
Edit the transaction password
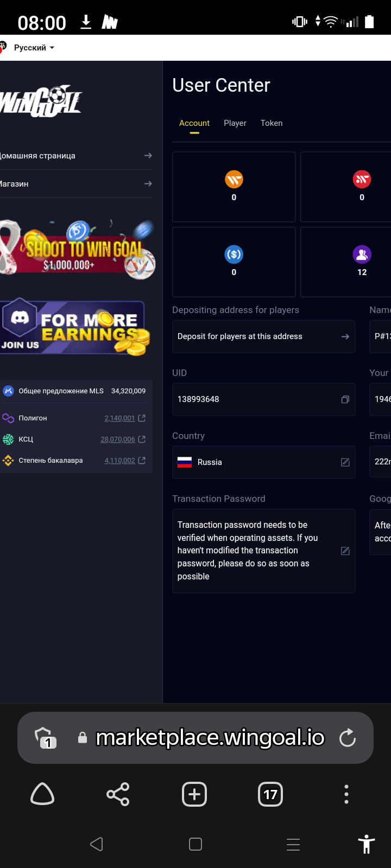pos(345,551)
